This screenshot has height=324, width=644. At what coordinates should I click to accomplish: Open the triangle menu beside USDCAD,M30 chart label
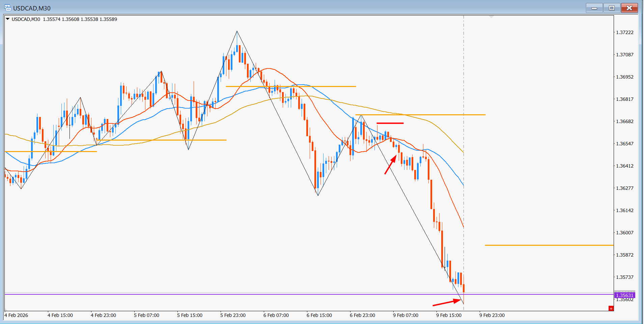point(7,19)
